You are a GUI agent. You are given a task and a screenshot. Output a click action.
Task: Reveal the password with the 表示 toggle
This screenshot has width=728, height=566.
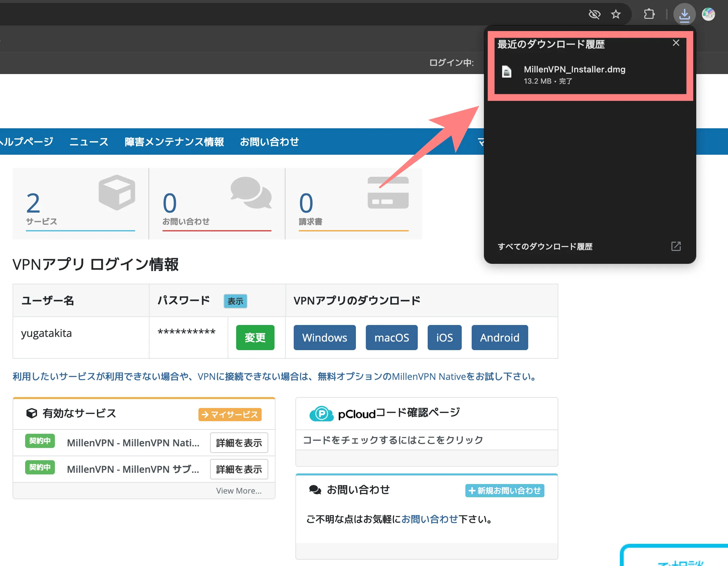[x=235, y=301]
